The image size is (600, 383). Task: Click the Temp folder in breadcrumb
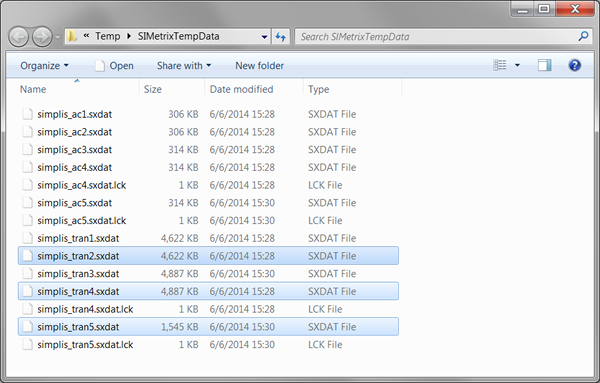point(108,36)
